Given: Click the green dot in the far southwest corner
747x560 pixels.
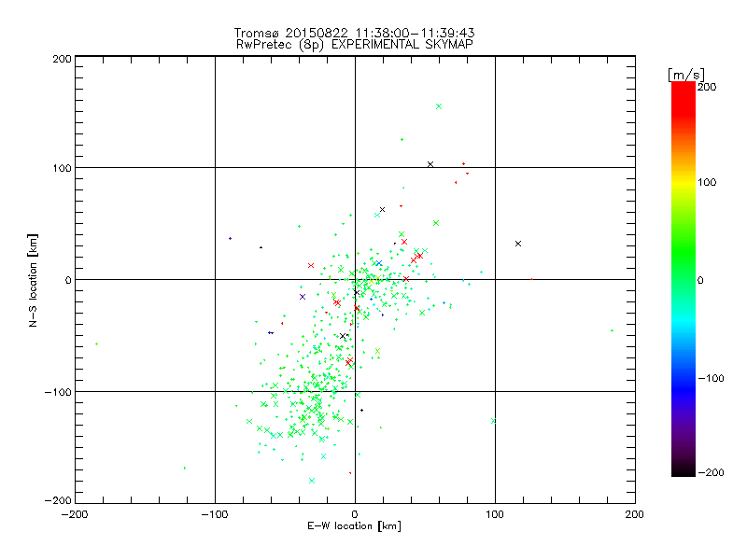Looking at the screenshot, I should [185, 469].
